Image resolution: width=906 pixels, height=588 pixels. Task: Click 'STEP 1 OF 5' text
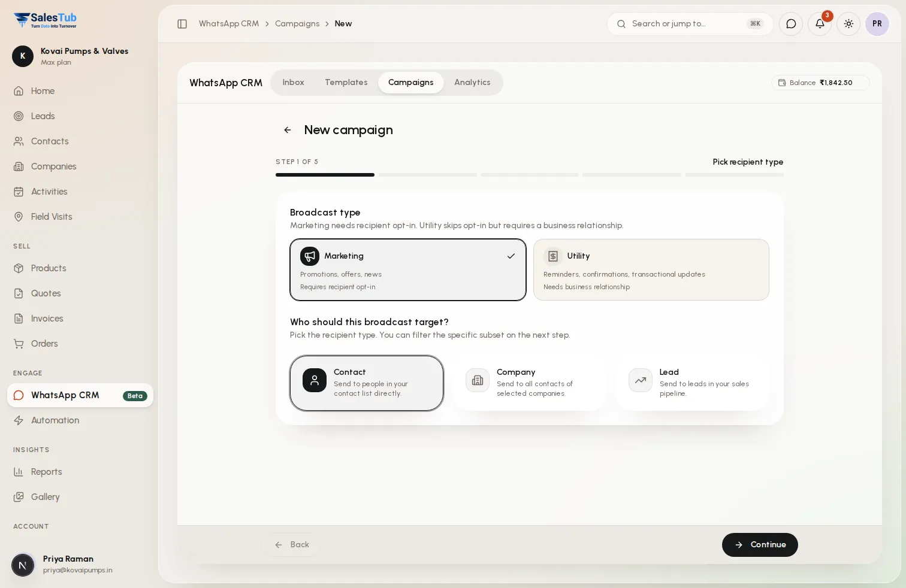pyautogui.click(x=297, y=162)
